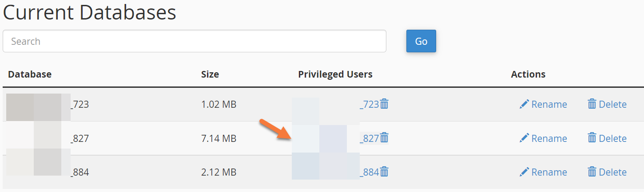Click the Size column header

pyautogui.click(x=210, y=74)
